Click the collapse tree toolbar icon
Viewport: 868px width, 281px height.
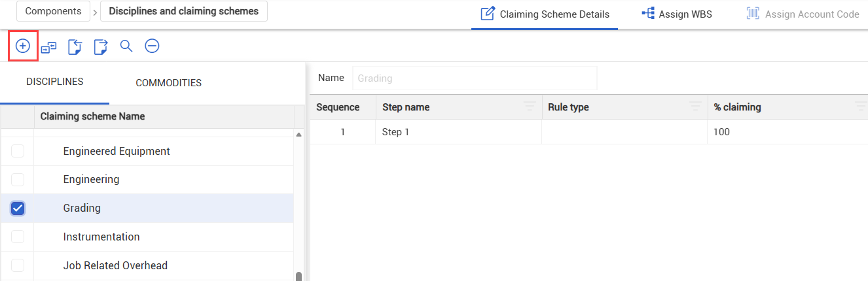pyautogui.click(x=48, y=46)
